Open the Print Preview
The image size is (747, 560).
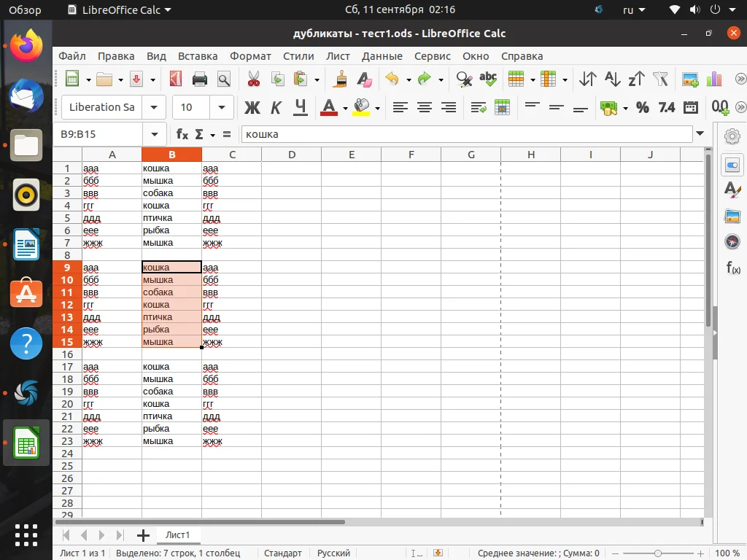(224, 79)
